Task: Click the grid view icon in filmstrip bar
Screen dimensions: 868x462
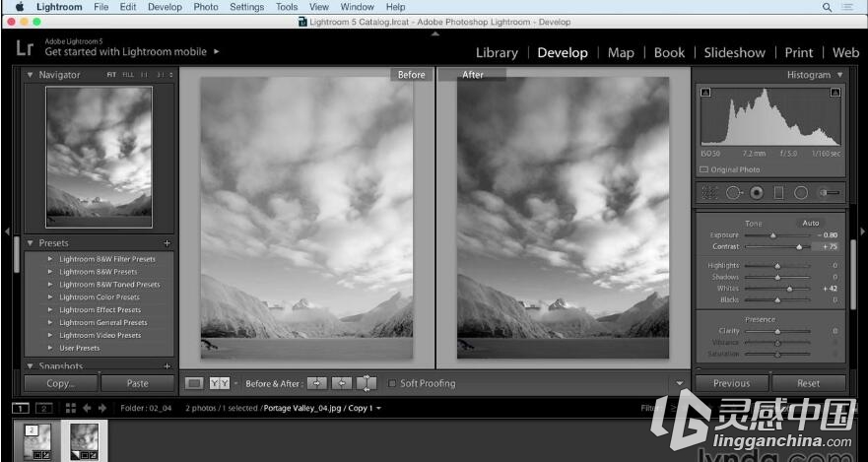Action: point(70,409)
